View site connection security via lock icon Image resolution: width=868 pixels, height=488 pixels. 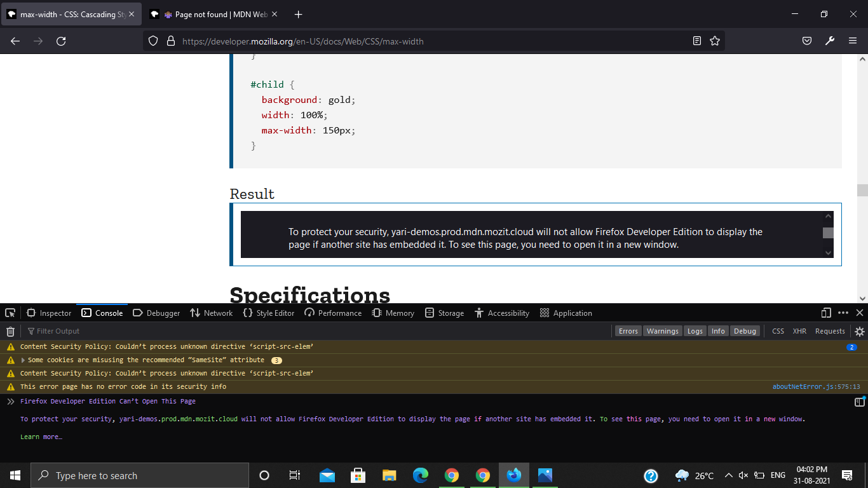coord(170,41)
